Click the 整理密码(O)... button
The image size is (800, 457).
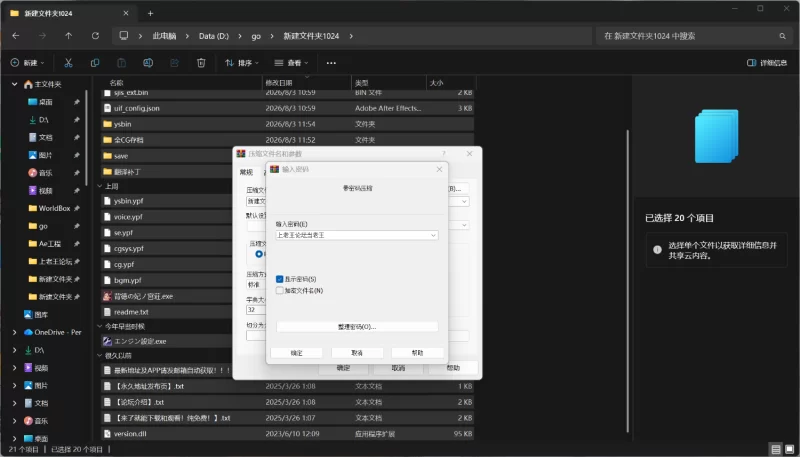coord(357,326)
